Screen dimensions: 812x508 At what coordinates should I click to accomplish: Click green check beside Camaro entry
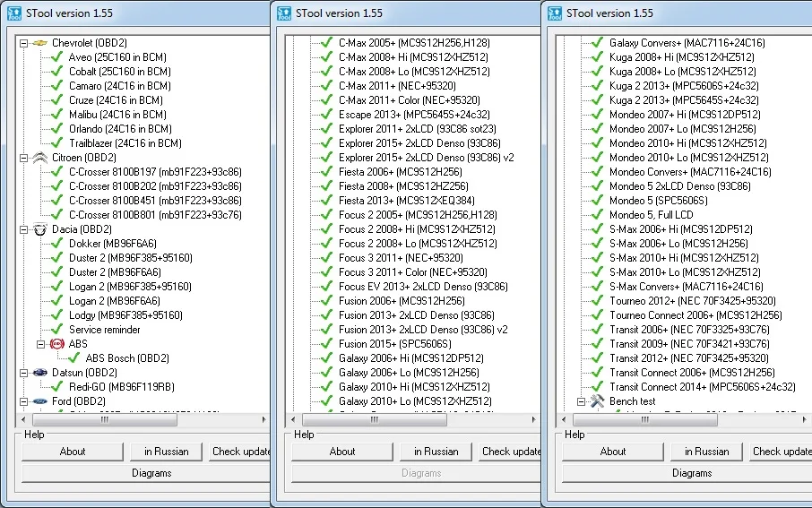pos(57,85)
